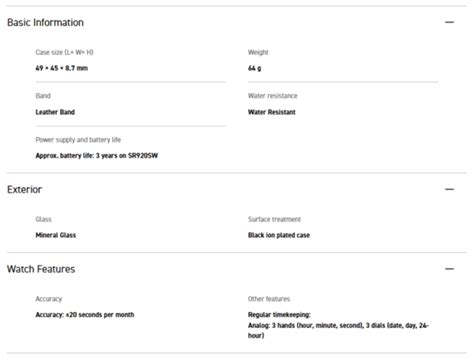Click the Mineral Glass value

pos(56,235)
